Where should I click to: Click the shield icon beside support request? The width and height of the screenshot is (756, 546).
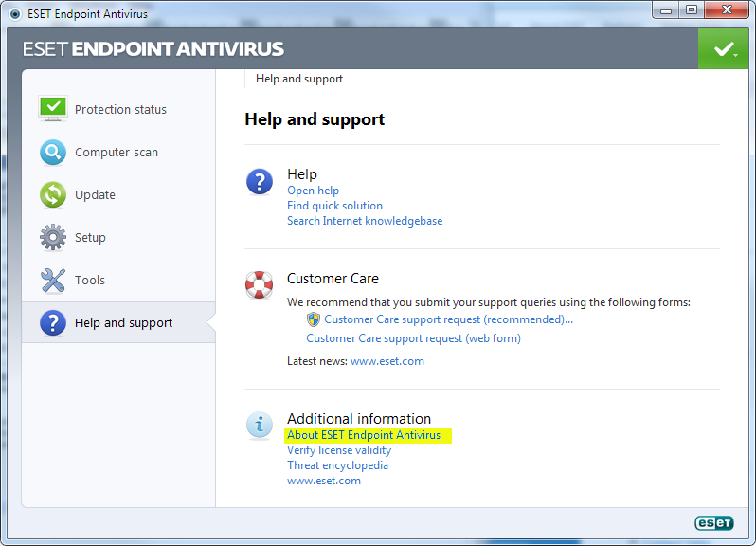coord(314,319)
